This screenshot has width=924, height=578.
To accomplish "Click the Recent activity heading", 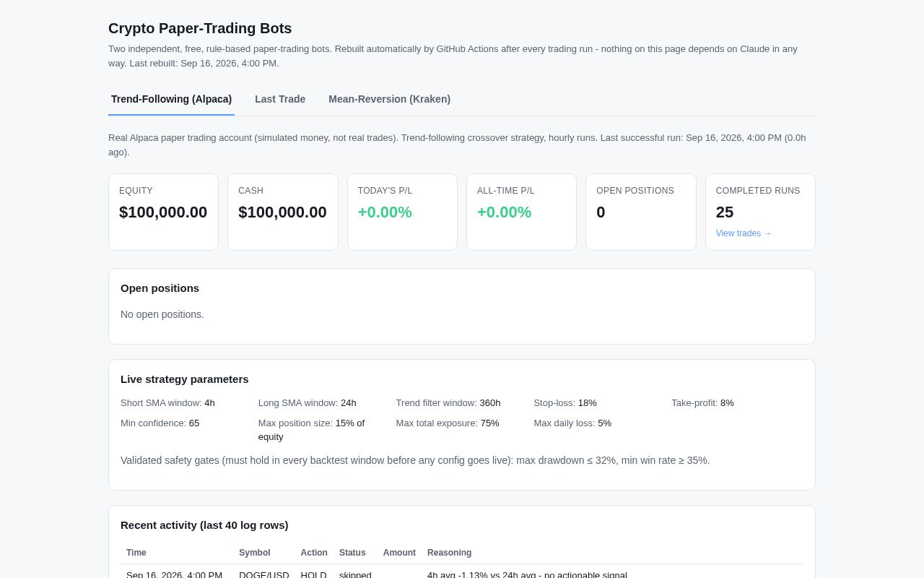I will tap(204, 525).
